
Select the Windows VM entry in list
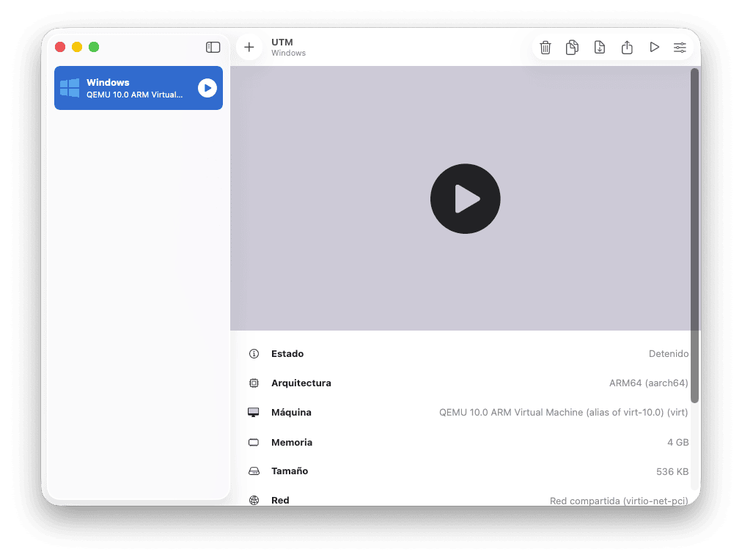132,88
